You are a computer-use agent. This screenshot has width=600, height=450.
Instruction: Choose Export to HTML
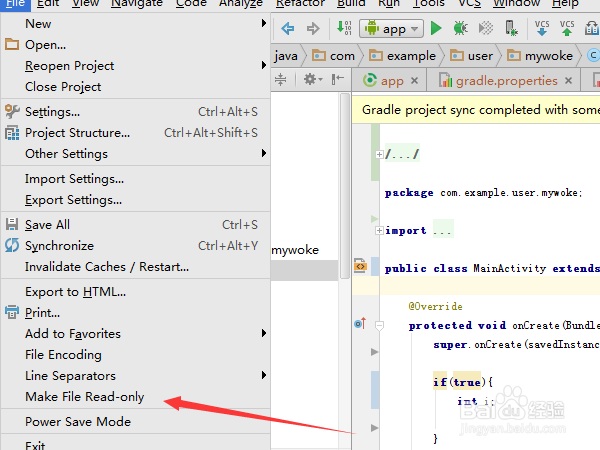135,292
